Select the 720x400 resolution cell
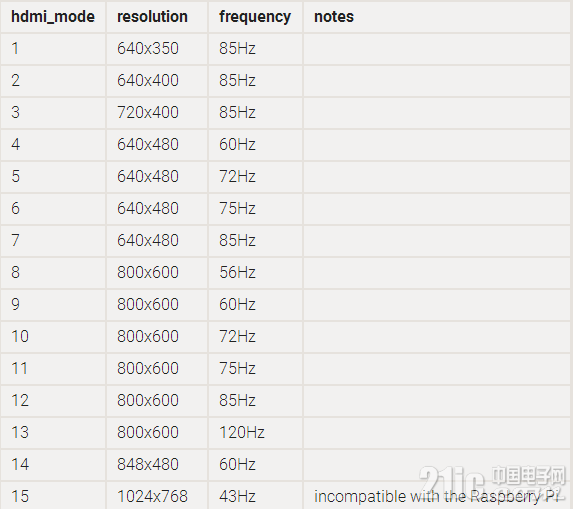The width and height of the screenshot is (573, 509). [157, 113]
